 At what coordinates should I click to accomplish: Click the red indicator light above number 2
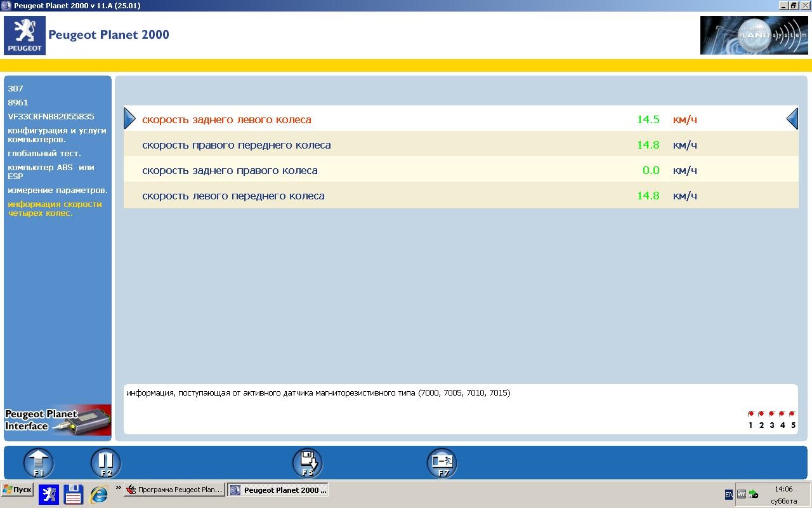click(x=761, y=414)
